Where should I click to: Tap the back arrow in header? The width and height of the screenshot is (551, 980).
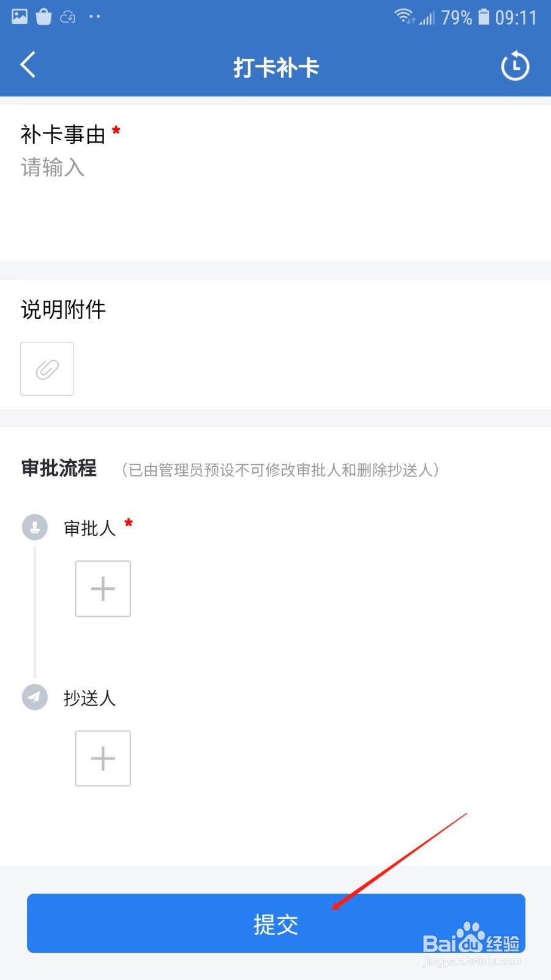point(28,65)
